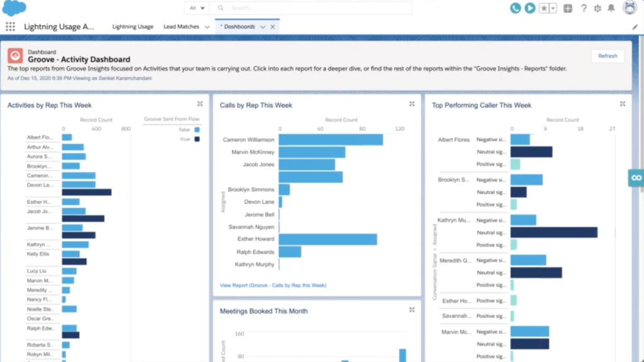Screen dimensions: 644x362
Task: Open the Dashboards tab chevron menu
Action: [262, 27]
